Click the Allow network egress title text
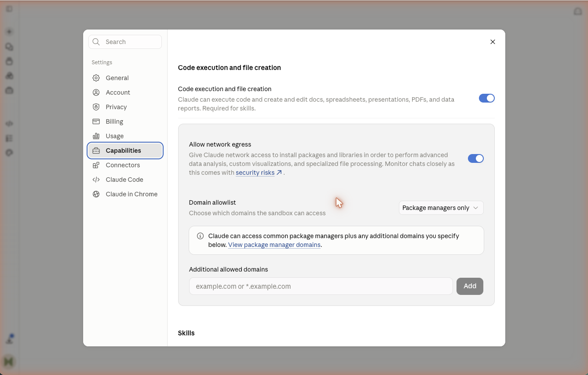588x375 pixels. pyautogui.click(x=220, y=144)
